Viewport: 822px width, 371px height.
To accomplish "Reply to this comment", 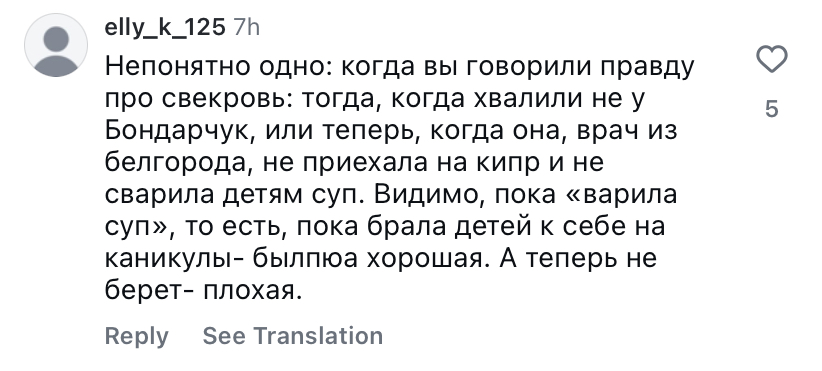I will click(x=137, y=336).
